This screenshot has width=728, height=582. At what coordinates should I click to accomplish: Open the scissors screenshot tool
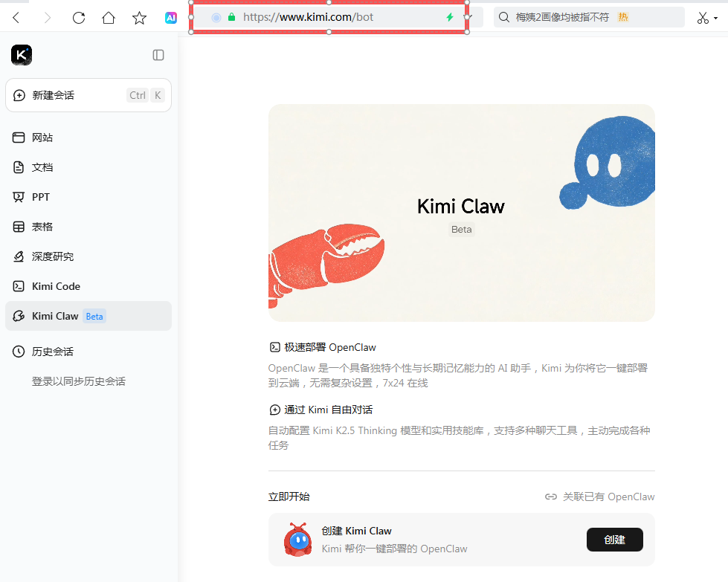pyautogui.click(x=703, y=18)
